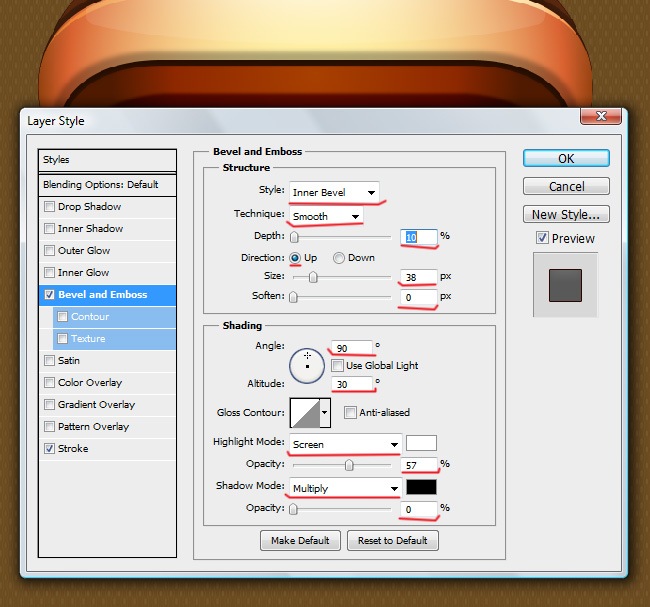Screen dimensions: 650x607
Task: Open the Gloss Contour curve picker arrow
Action: tap(324, 412)
